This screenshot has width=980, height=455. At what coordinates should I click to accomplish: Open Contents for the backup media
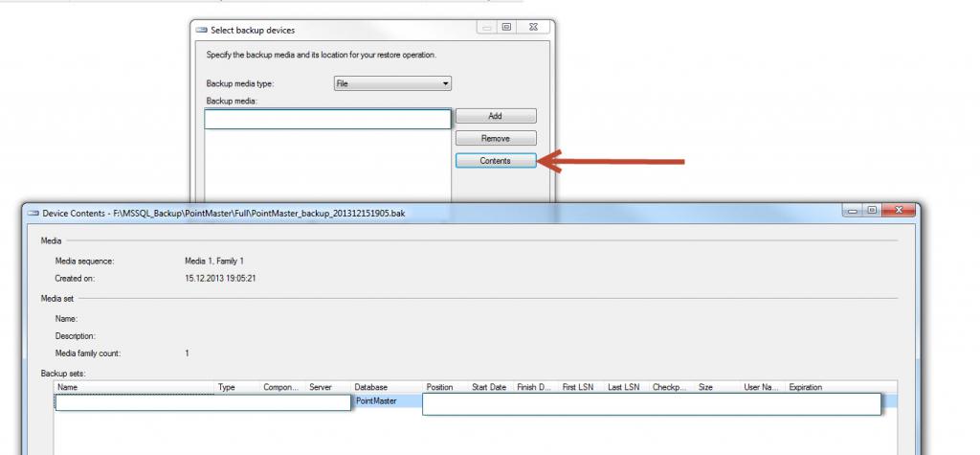click(496, 161)
